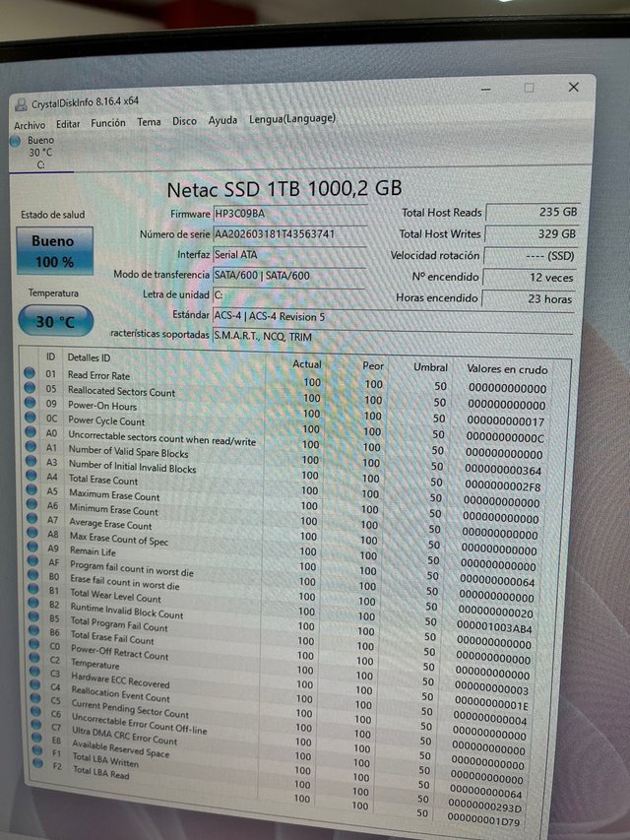Open the Tema menu
Image resolution: width=630 pixels, height=840 pixels.
point(149,122)
